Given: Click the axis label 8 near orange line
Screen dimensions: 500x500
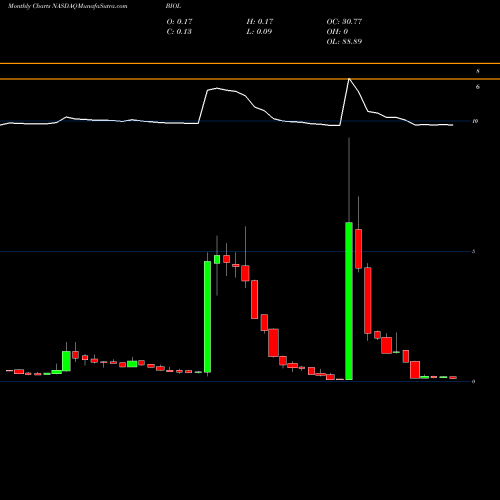Looking at the screenshot, I should [478, 71].
